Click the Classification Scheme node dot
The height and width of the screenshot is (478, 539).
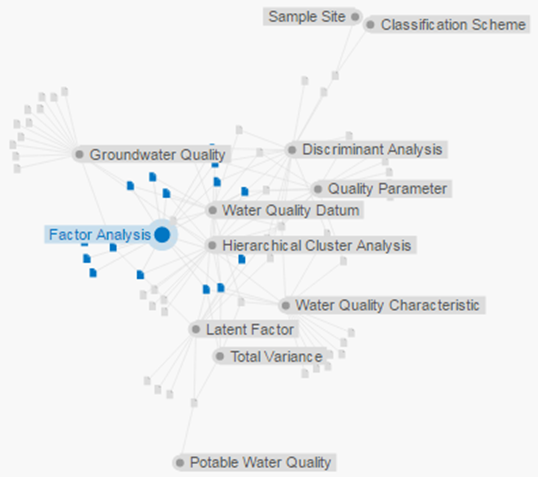tap(370, 25)
